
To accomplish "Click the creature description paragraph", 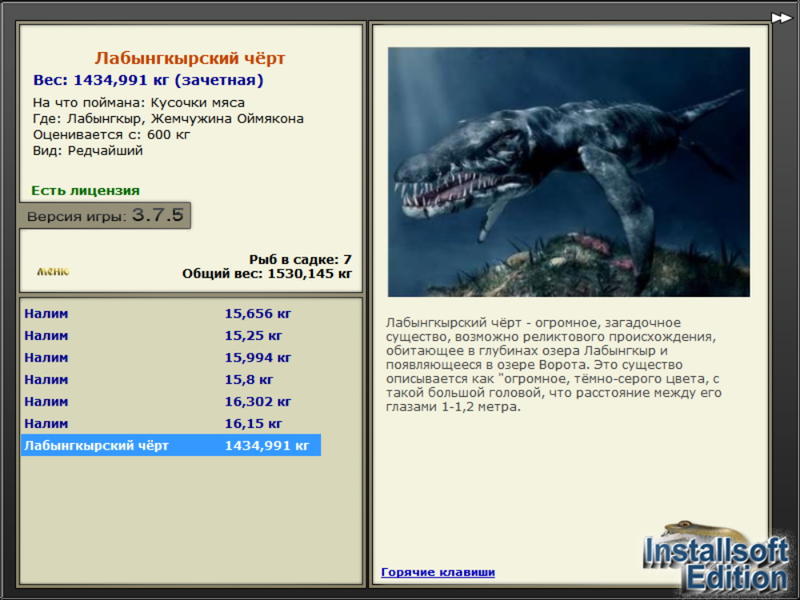I will (x=554, y=365).
